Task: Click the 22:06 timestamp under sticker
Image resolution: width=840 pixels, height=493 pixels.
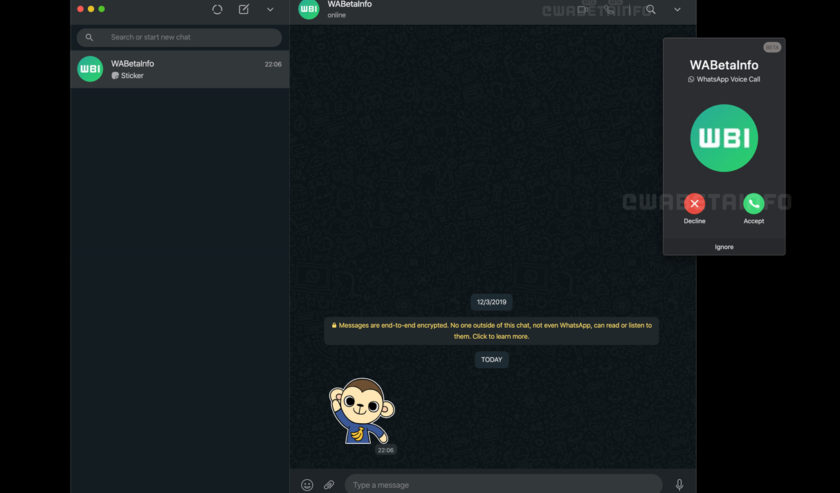Action: click(386, 450)
